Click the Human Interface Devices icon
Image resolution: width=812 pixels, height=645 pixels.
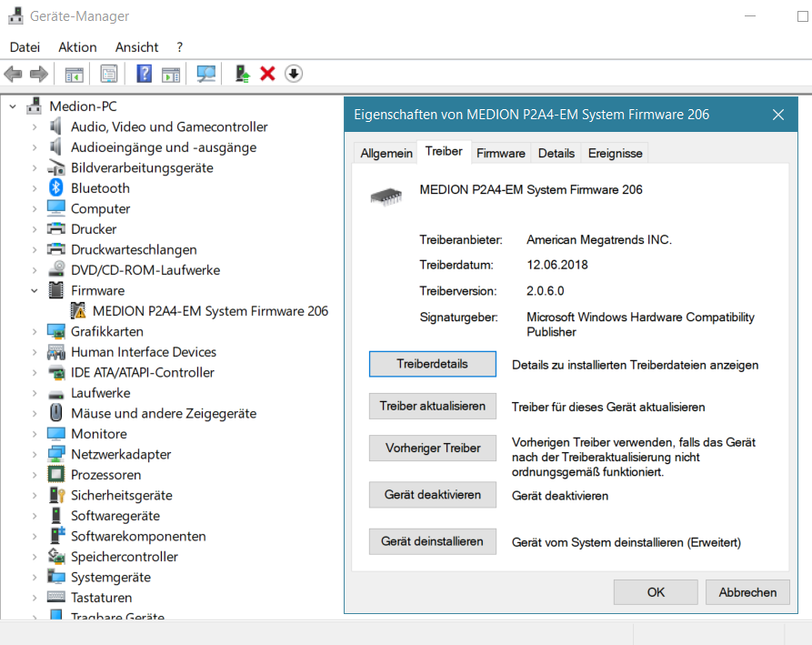coord(56,352)
